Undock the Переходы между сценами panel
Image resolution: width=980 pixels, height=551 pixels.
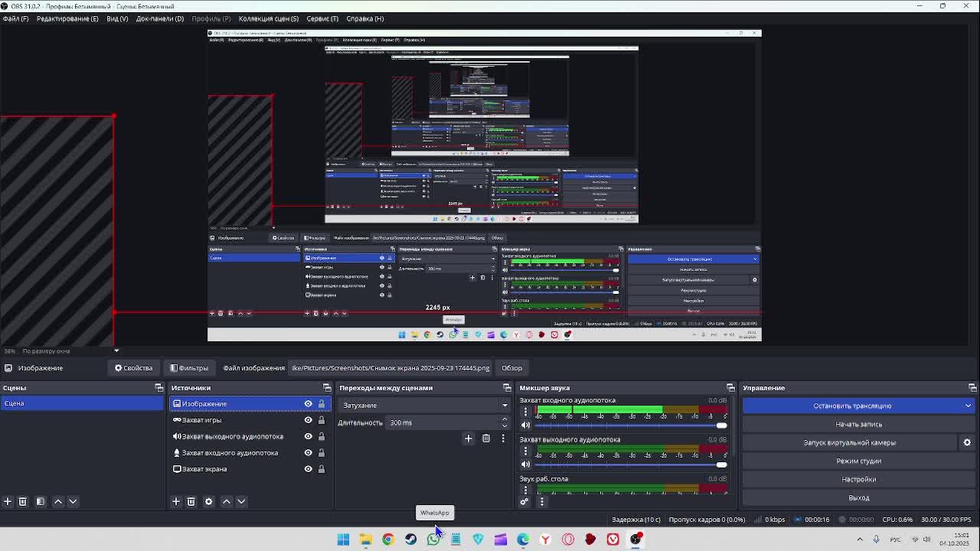click(x=507, y=388)
